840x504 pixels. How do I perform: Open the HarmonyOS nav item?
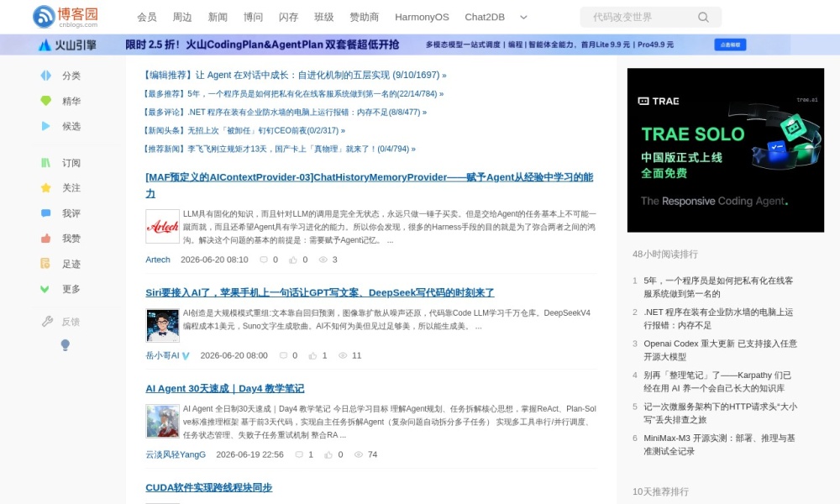(423, 17)
